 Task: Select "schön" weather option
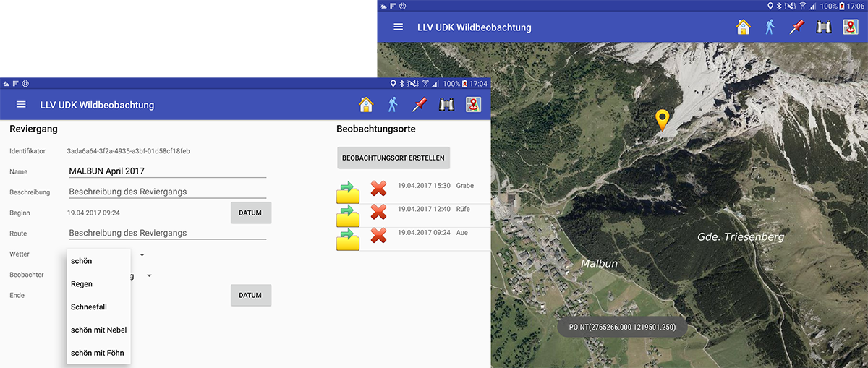point(99,260)
